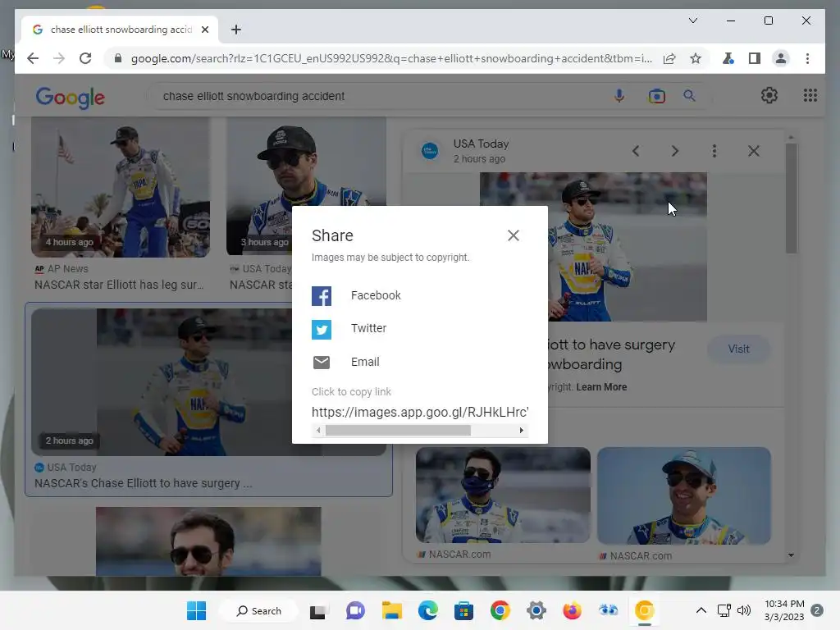
Task: Open Chrome three-dot menu
Action: [807, 58]
